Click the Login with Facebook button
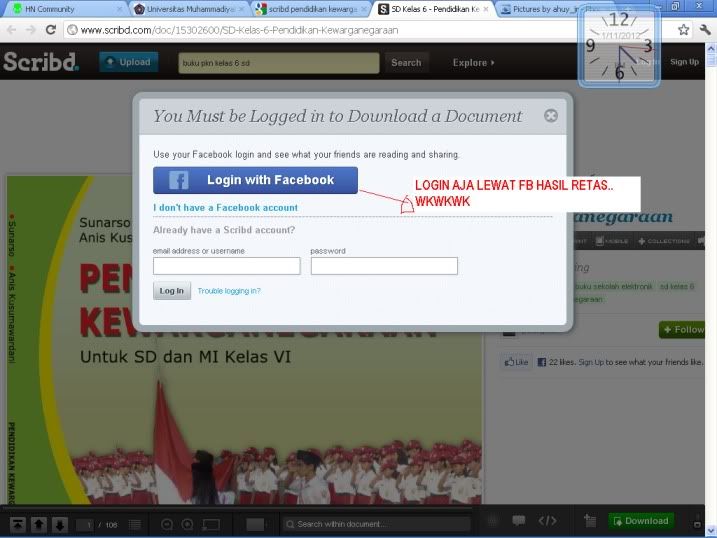The image size is (717, 538). (255, 180)
